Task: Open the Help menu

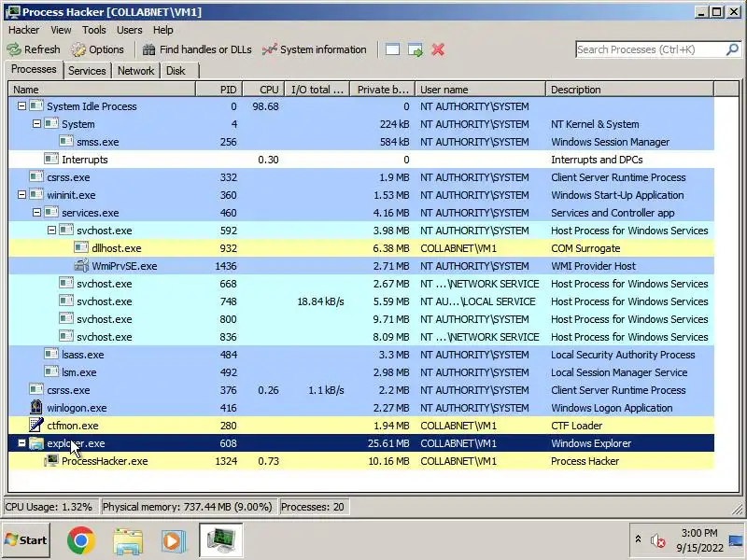Action: point(162,30)
